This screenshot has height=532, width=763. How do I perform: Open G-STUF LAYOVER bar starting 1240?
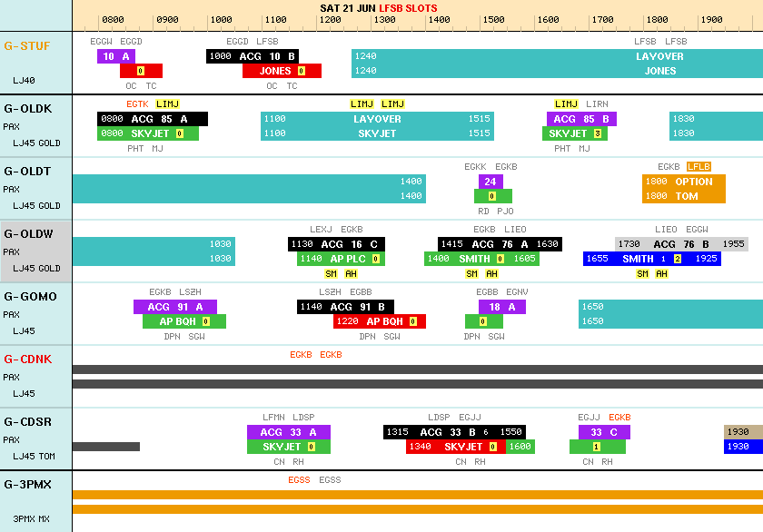click(557, 56)
